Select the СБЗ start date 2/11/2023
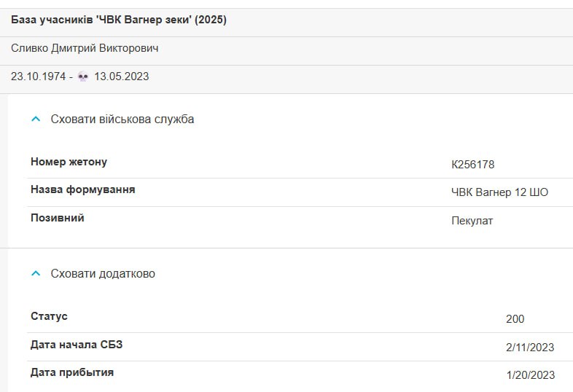573x392 pixels. coord(530,347)
